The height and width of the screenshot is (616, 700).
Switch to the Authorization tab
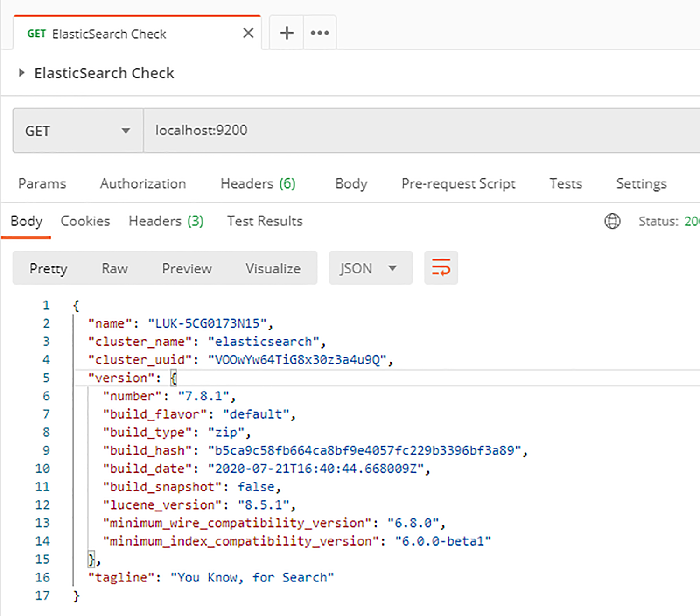click(x=143, y=183)
